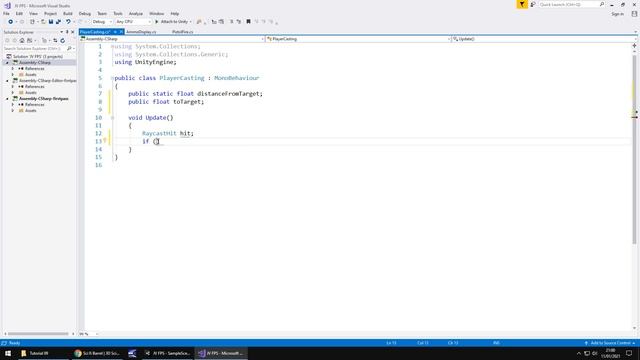Screen dimensions: 640x360
Task: Collapse the Assembly-CSharp-Editor-firstpass project node
Action: point(7,81)
